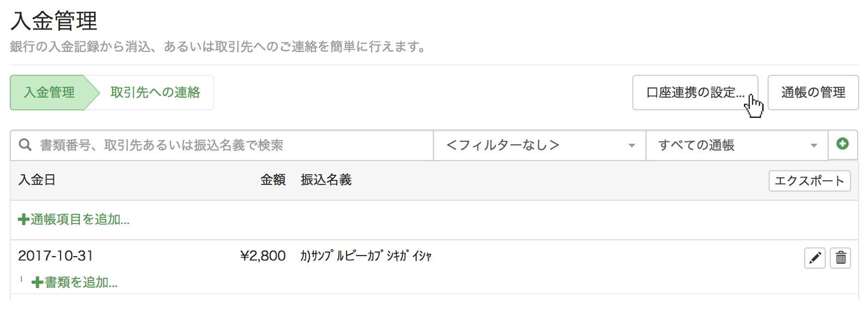Click the 通帳項目を追加... link
868x309 pixels.
click(x=74, y=219)
